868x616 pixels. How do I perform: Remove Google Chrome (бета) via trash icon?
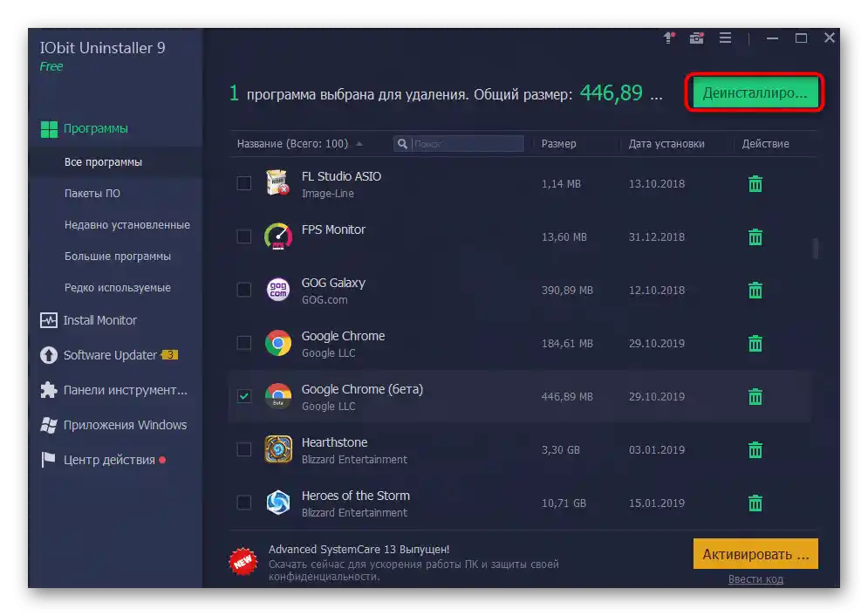coord(755,396)
